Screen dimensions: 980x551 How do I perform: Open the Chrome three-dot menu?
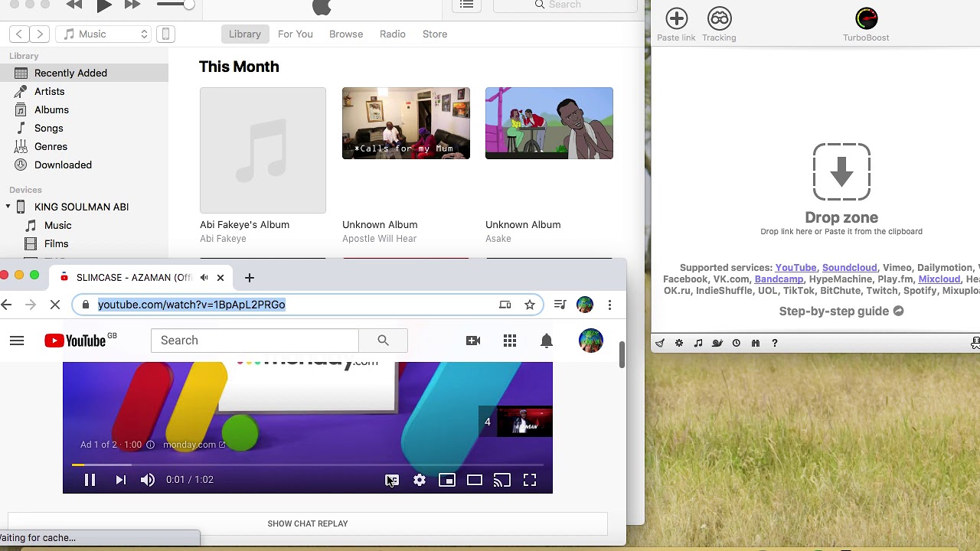tap(609, 305)
